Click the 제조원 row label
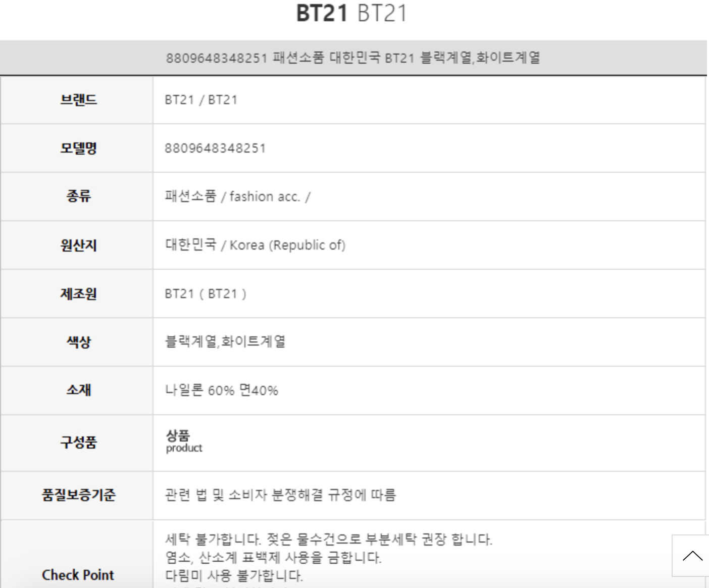 coord(78,293)
